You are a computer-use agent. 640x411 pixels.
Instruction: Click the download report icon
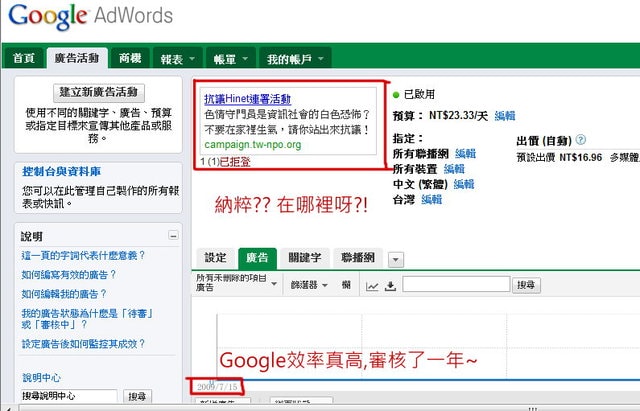pyautogui.click(x=390, y=286)
